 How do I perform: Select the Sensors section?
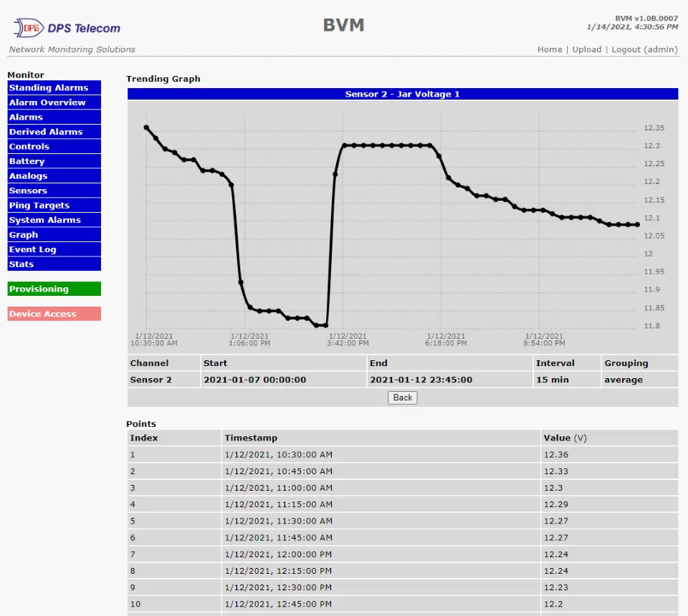click(54, 190)
